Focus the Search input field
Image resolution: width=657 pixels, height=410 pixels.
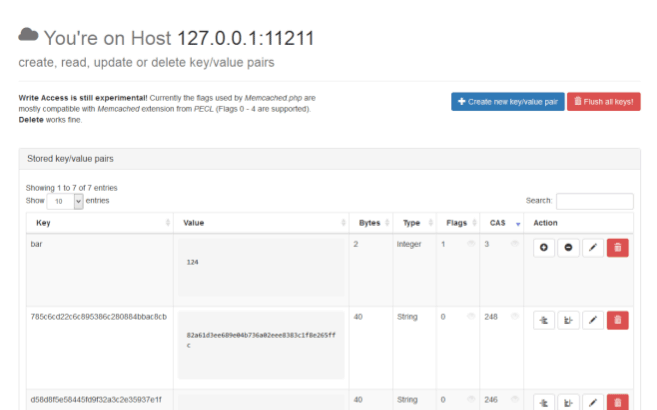click(595, 201)
